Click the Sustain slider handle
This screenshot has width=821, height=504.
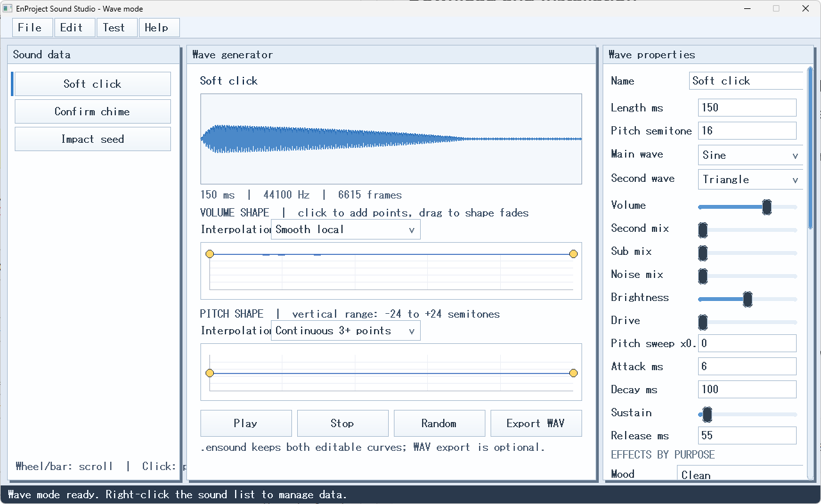[707, 414]
